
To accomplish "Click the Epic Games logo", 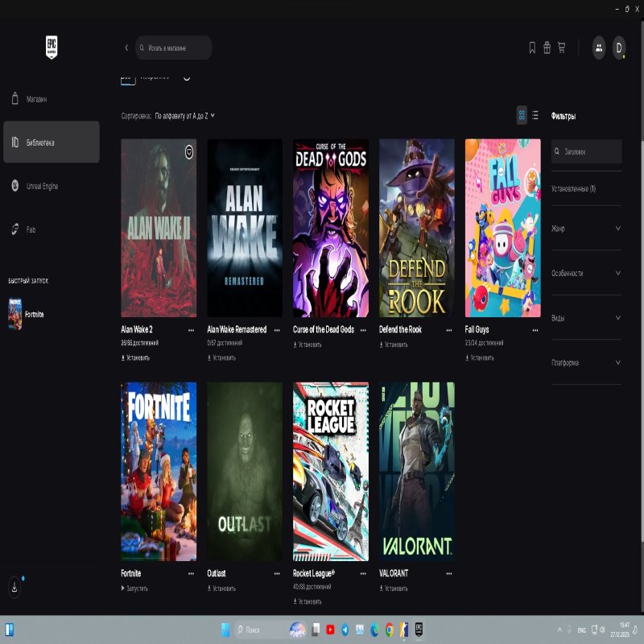I will pos(52,47).
